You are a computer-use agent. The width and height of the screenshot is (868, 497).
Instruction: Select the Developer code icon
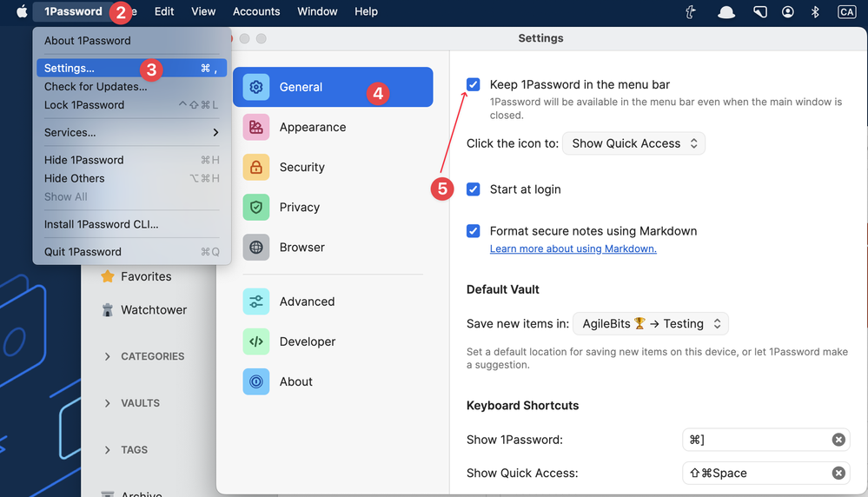tap(256, 341)
